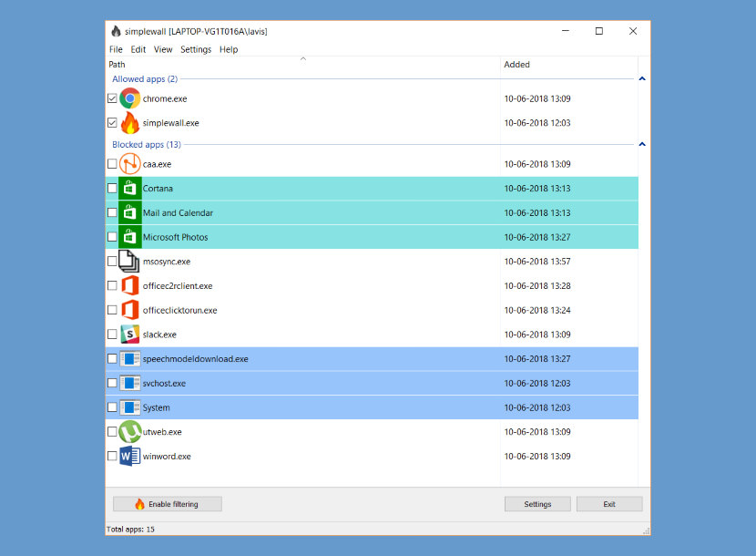Tick the checkbox for svchost.exe

pos(112,383)
